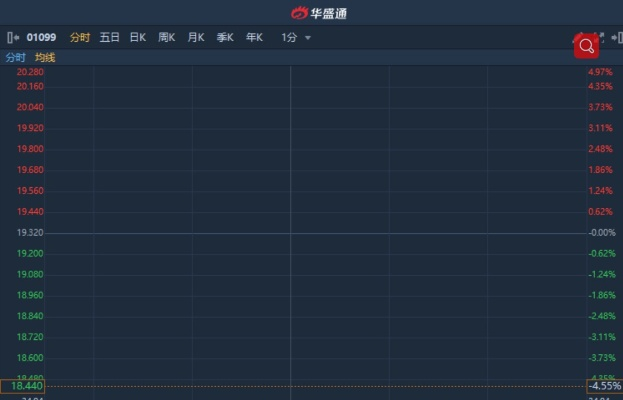
Task: Click the -4.55% change label
Action: click(605, 386)
